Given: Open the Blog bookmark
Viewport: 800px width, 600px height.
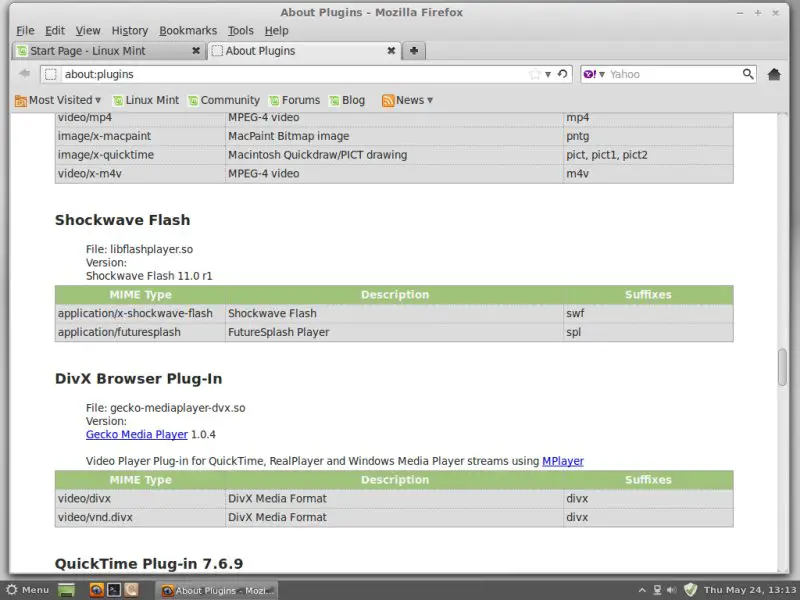Looking at the screenshot, I should [347, 100].
